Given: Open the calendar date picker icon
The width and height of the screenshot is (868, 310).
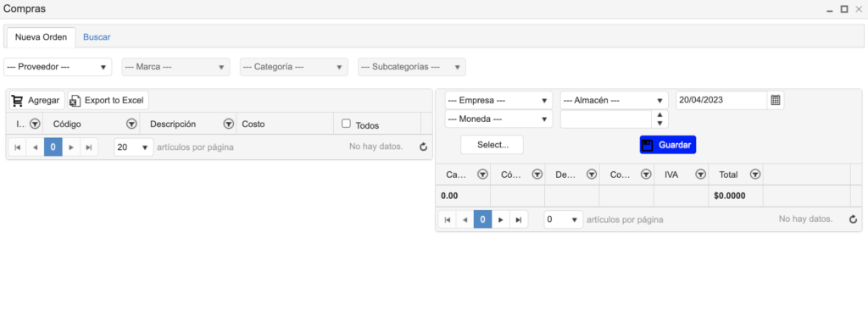Looking at the screenshot, I should click(776, 100).
